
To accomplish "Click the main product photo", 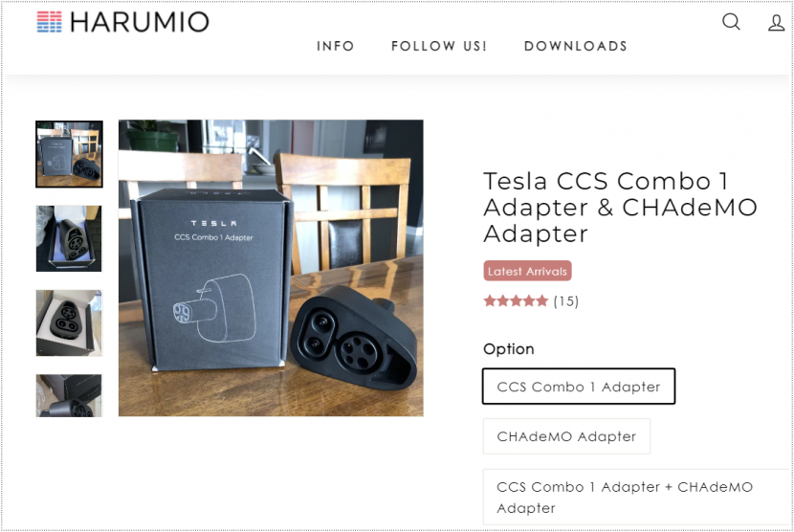I will click(271, 268).
